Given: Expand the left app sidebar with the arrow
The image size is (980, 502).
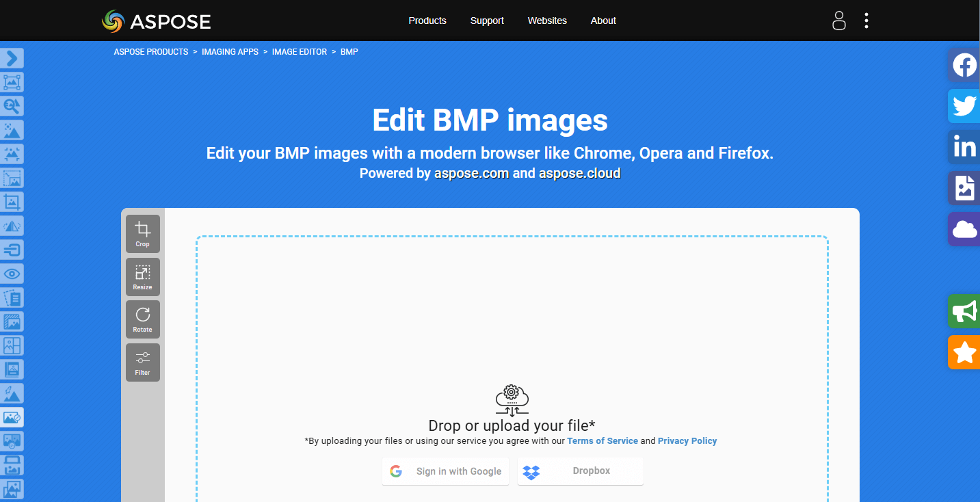Looking at the screenshot, I should tap(12, 58).
